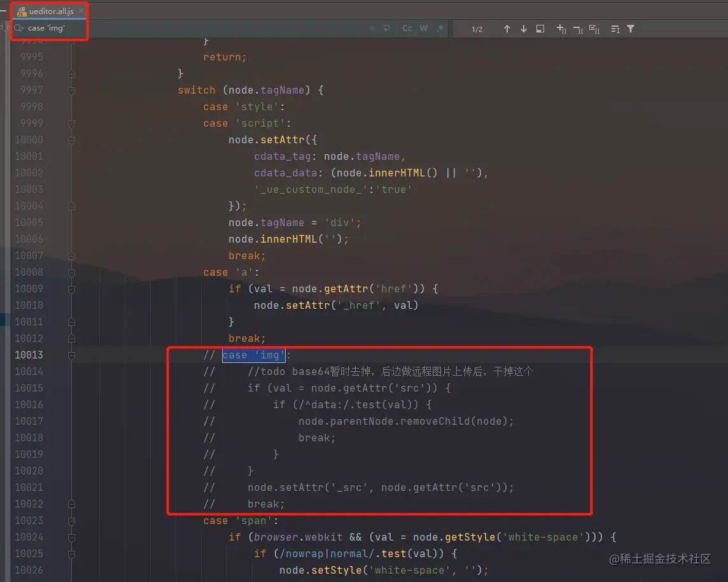
Task: Collapse the fold marker at line 10024
Action: point(71,537)
